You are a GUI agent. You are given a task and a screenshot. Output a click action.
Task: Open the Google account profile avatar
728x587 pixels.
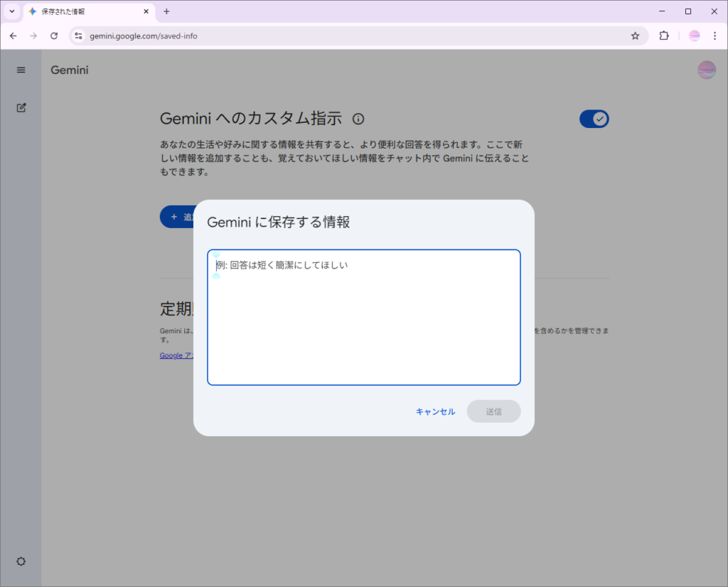(706, 70)
